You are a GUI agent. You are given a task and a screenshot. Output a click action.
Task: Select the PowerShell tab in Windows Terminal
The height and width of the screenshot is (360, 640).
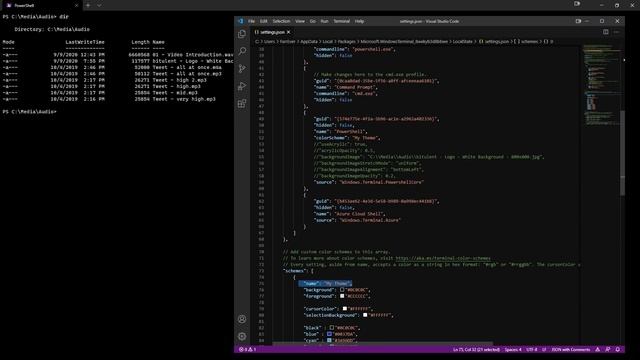tap(41, 5)
